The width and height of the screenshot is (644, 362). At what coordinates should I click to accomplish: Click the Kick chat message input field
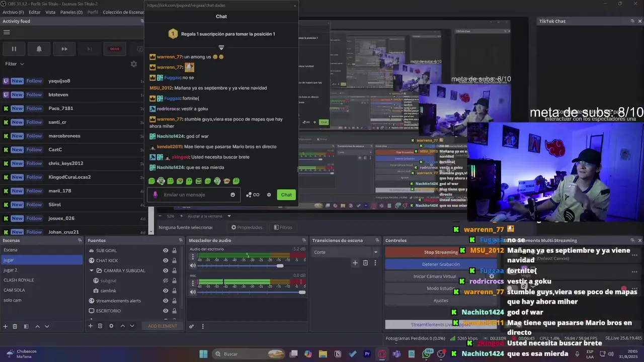(x=194, y=195)
